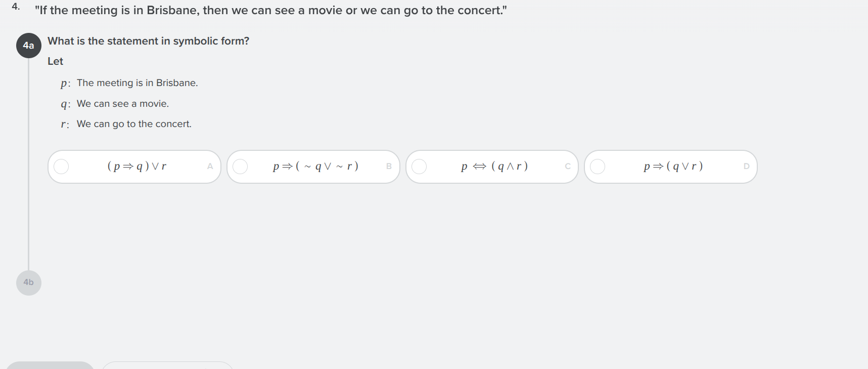Select answer option D radio button

point(599,167)
